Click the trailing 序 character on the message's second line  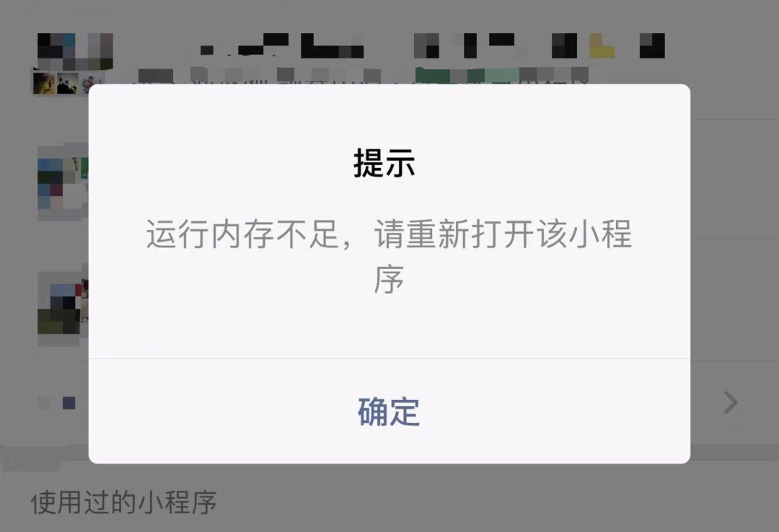389,279
